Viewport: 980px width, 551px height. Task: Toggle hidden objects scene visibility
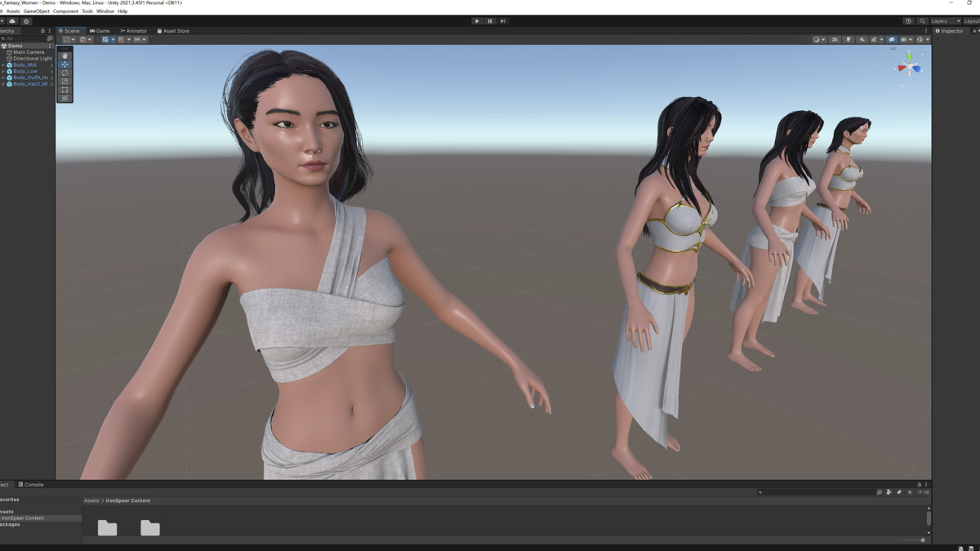click(x=892, y=39)
